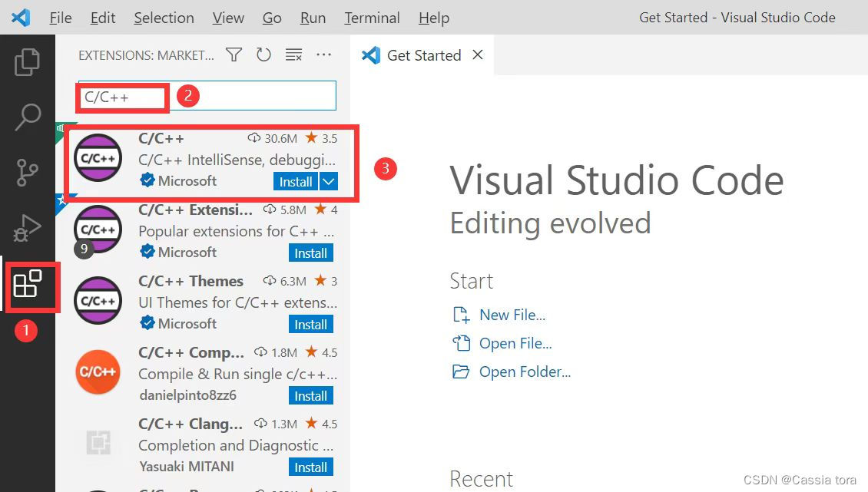Close the Get Started tab
This screenshot has width=868, height=492.
coord(478,54)
